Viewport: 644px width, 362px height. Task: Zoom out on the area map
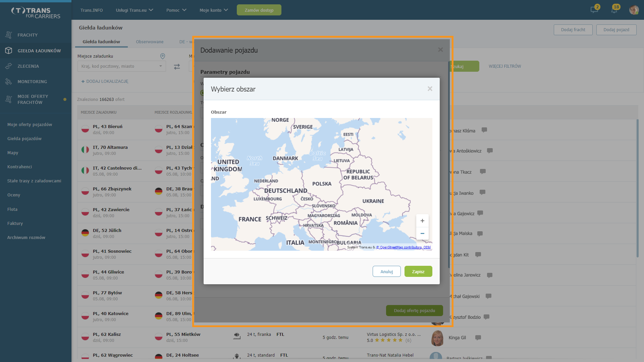tap(422, 233)
